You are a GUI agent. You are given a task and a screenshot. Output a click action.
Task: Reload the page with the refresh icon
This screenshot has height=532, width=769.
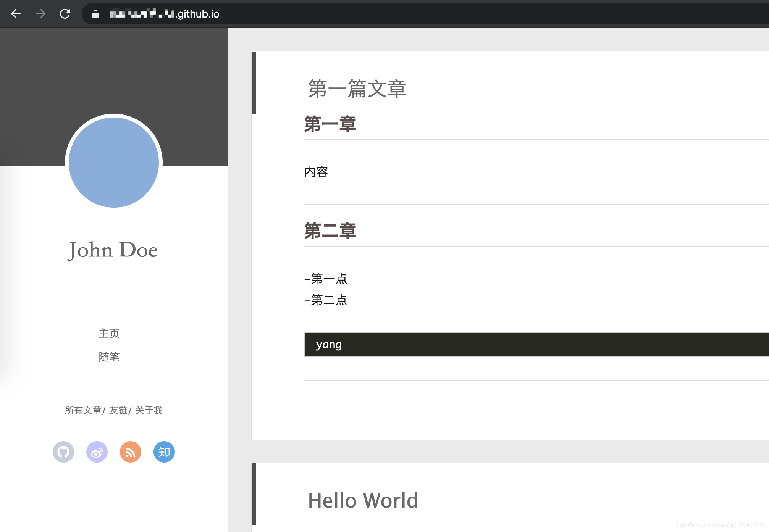click(x=65, y=14)
